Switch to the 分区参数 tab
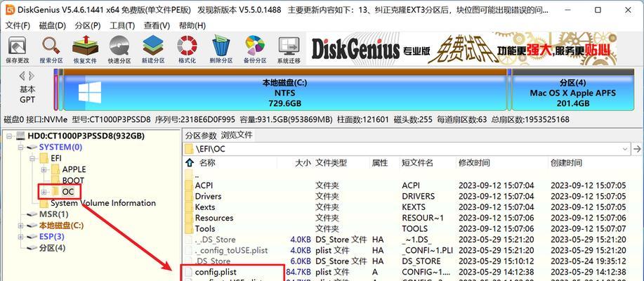644x281 pixels. pos(200,135)
